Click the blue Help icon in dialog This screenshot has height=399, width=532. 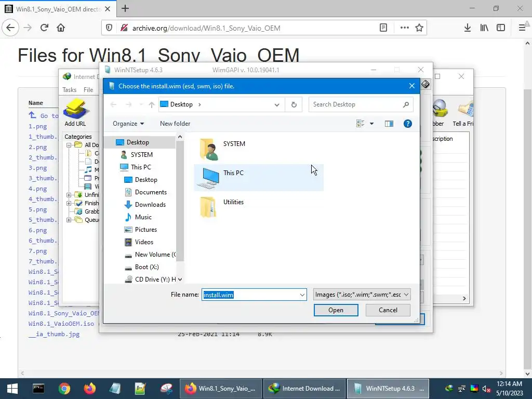coord(407,124)
